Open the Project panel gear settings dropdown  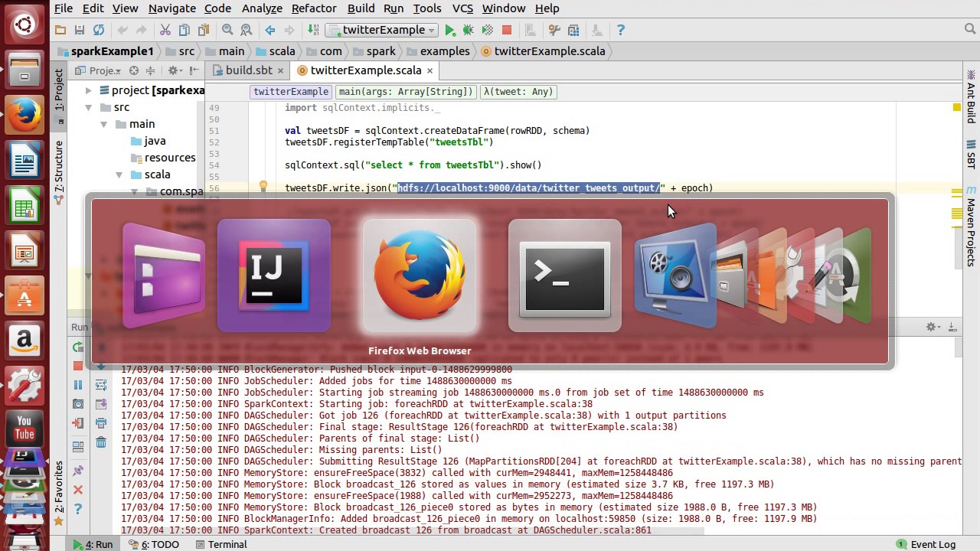tap(175, 70)
